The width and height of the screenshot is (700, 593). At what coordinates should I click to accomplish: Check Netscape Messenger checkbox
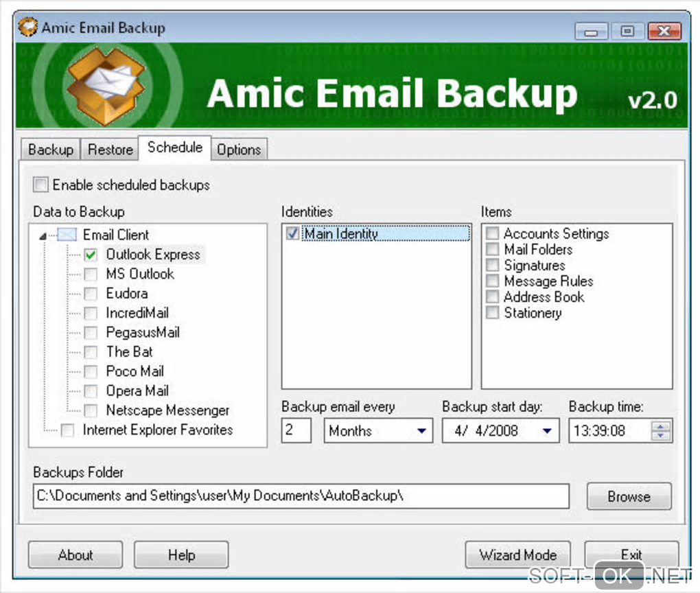pyautogui.click(x=91, y=410)
